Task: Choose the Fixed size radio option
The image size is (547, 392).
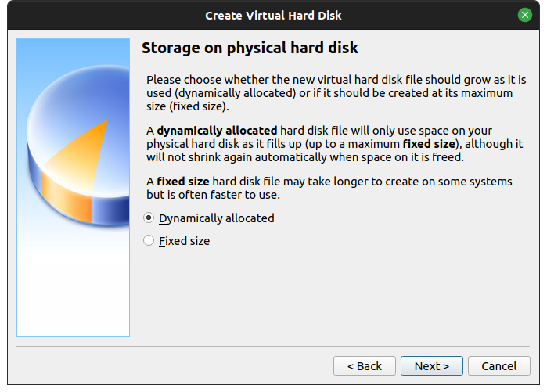Action: click(x=149, y=241)
